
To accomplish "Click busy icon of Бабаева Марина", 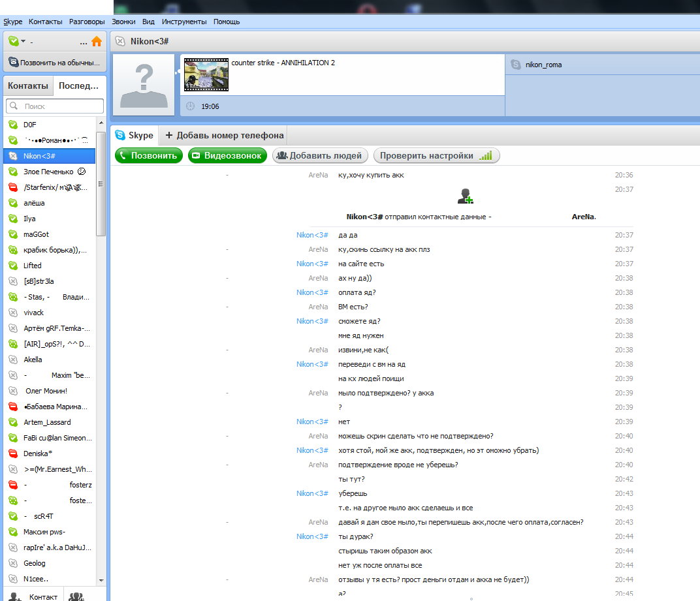I will (x=13, y=407).
